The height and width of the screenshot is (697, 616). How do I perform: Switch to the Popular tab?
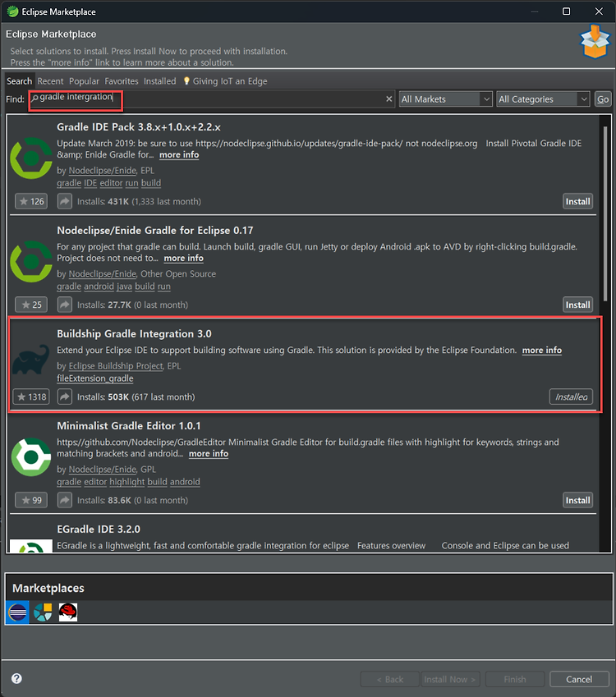point(84,81)
